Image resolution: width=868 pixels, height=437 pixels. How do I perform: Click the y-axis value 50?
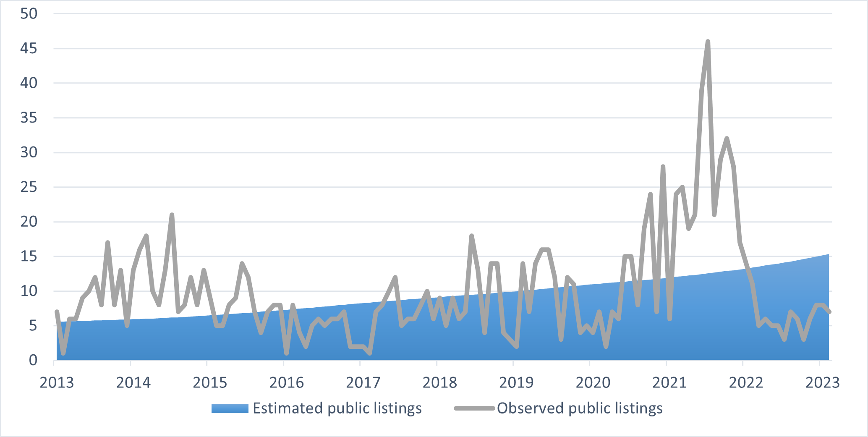point(29,14)
